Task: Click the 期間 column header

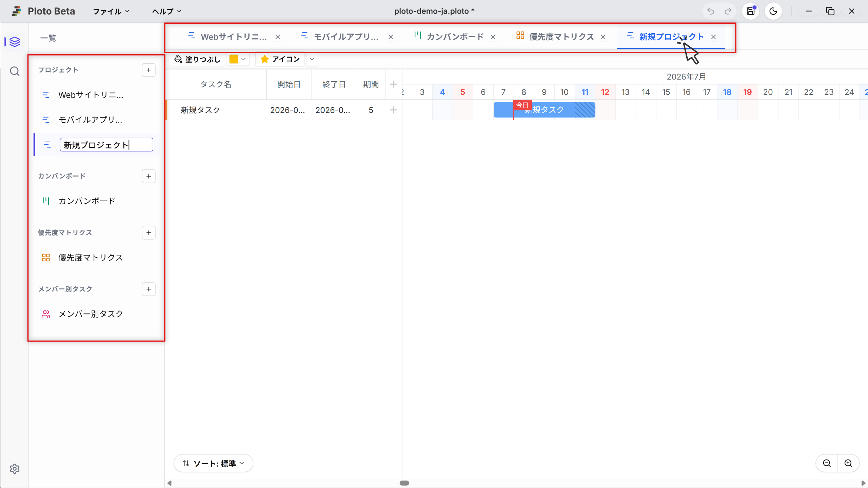Action: point(371,84)
